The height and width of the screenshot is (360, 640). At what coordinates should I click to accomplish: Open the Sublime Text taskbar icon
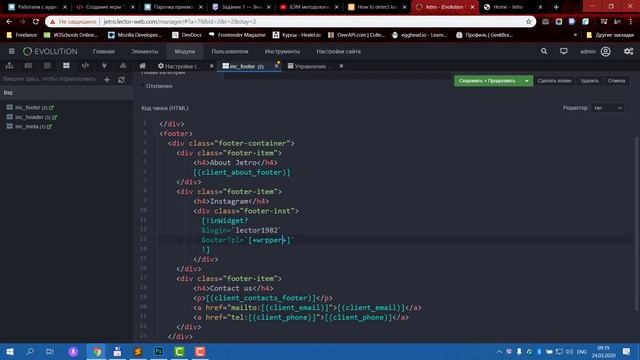138,352
